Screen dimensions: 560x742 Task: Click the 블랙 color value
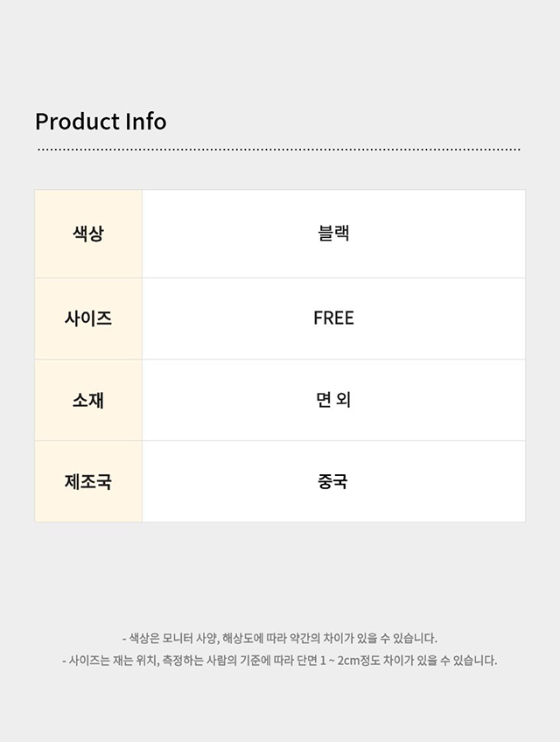click(333, 234)
